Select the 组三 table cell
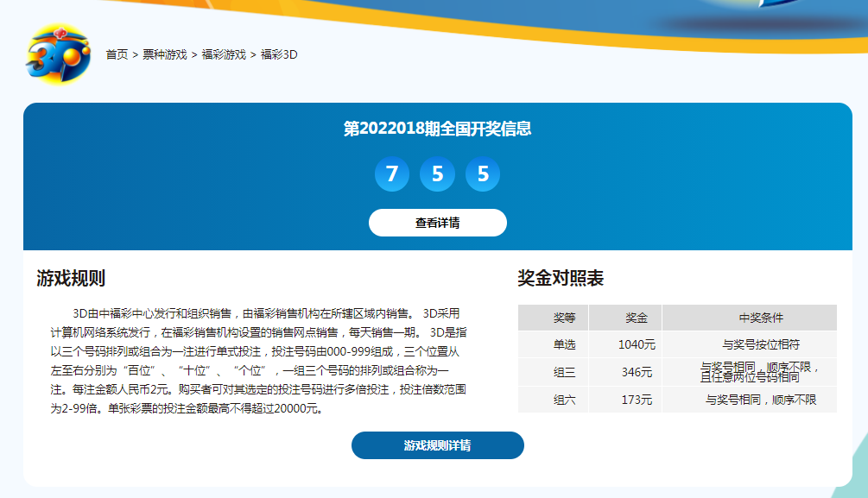The image size is (868, 498). tap(554, 372)
